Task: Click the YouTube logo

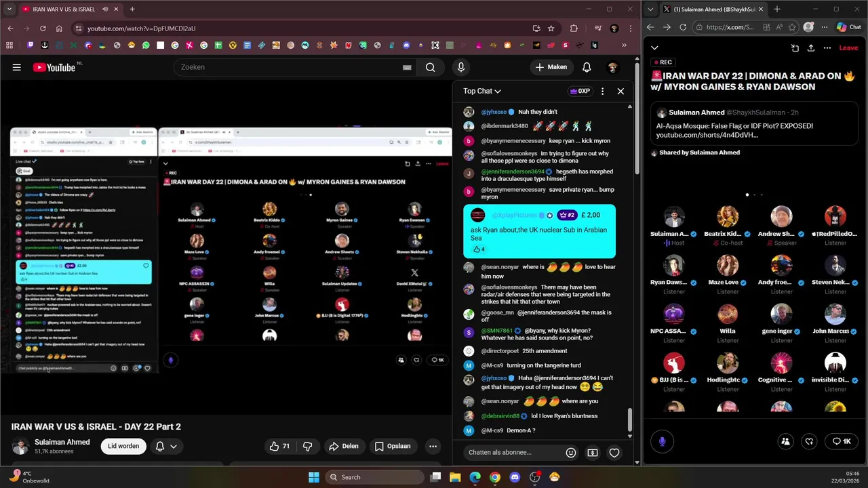Action: [x=54, y=67]
